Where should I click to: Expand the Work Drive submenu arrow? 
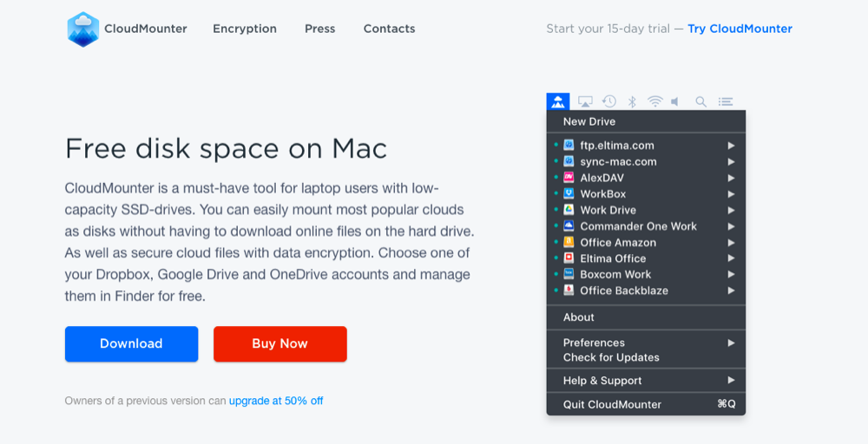731,210
